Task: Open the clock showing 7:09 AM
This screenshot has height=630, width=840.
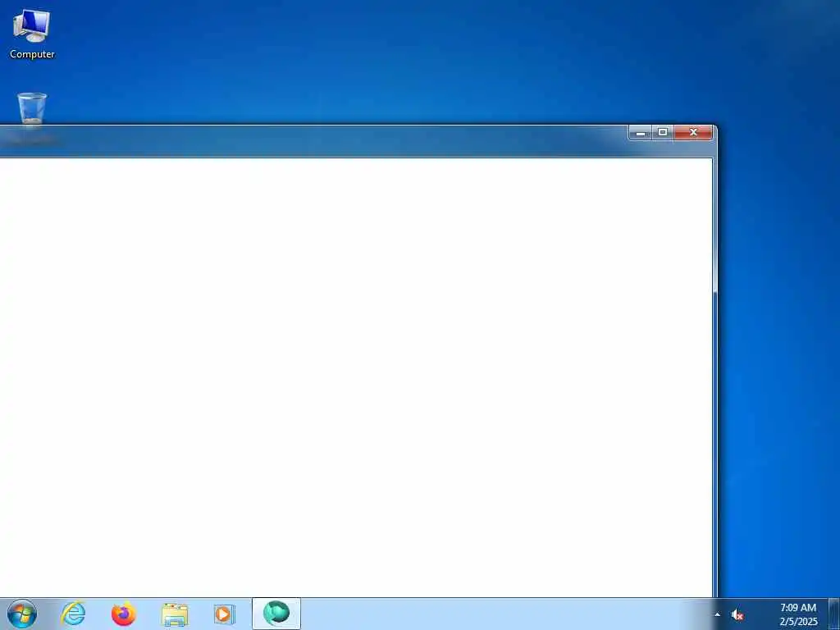Action: pos(798,614)
